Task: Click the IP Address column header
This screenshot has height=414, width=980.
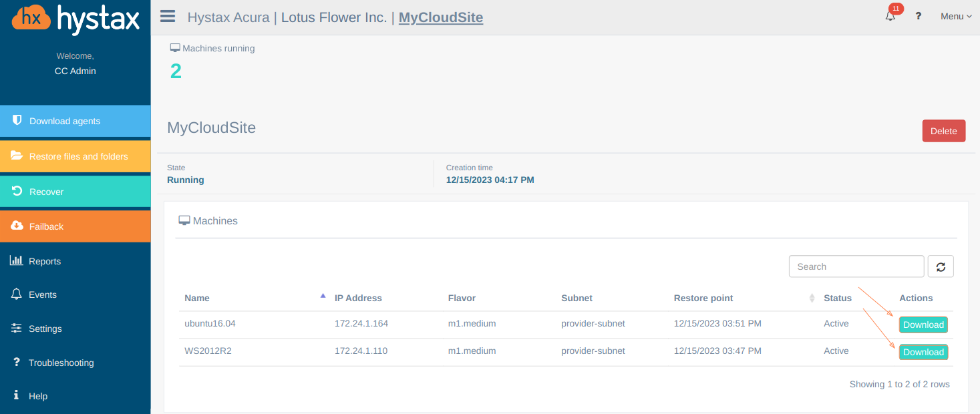Action: (x=358, y=298)
